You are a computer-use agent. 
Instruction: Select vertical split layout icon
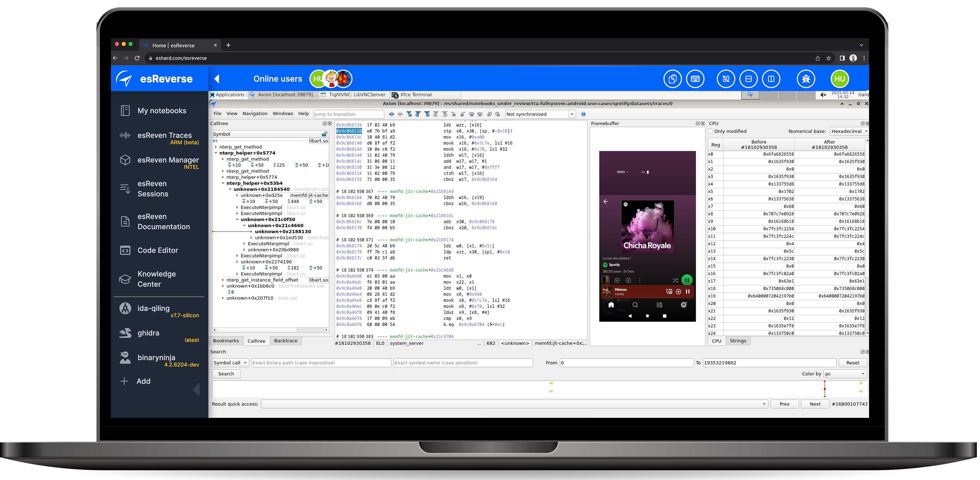[771, 79]
